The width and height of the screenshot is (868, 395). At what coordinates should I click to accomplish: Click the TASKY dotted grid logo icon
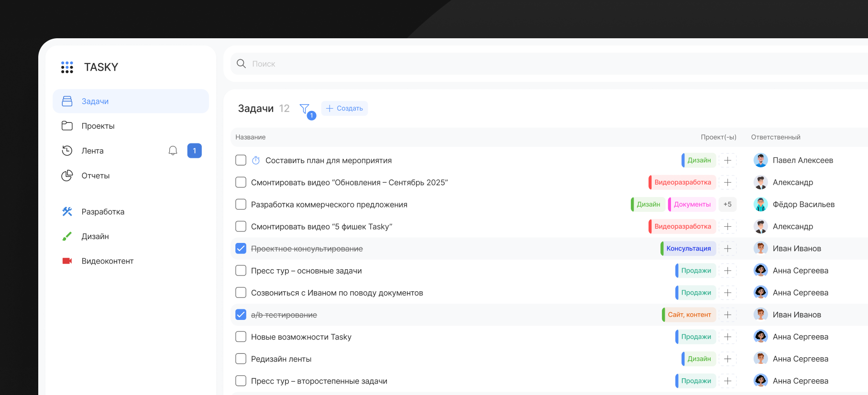(x=67, y=67)
